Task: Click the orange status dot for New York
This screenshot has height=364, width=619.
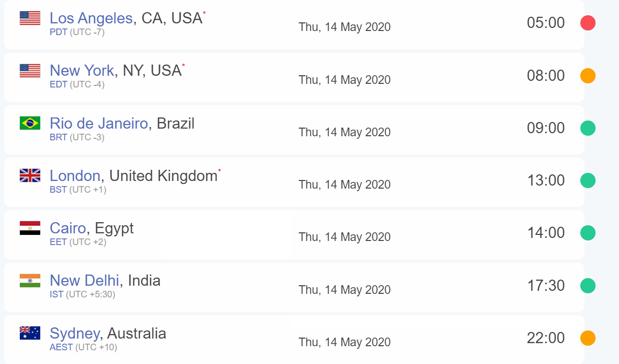Action: [588, 76]
